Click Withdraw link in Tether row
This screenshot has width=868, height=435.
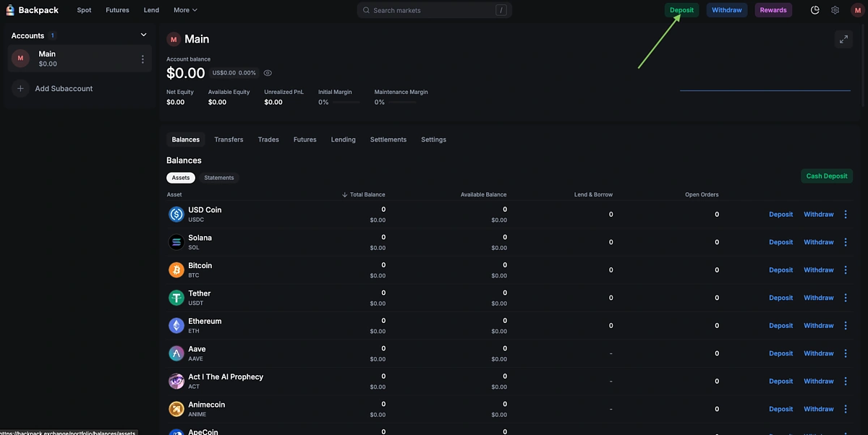[x=819, y=298]
